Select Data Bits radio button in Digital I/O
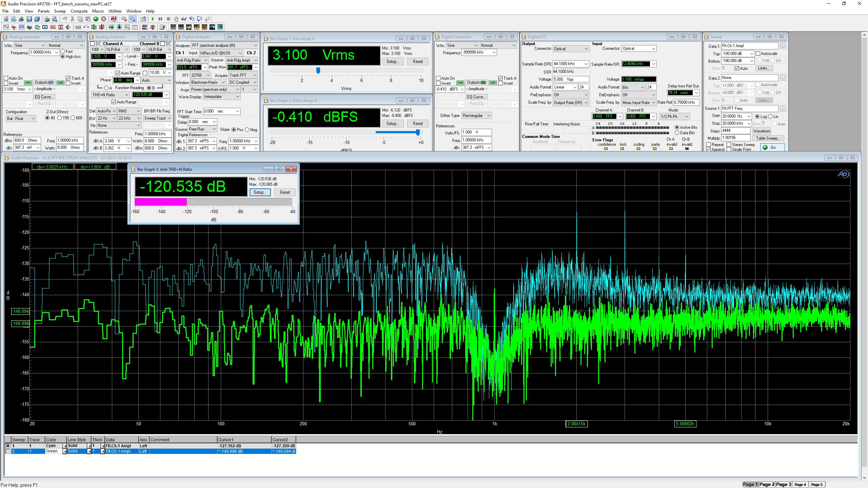 (677, 133)
